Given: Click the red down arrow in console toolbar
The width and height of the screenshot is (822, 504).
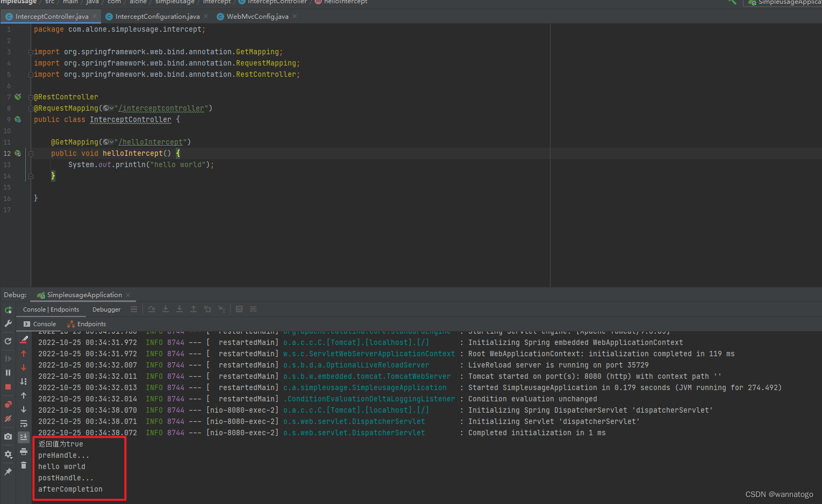Looking at the screenshot, I should [x=24, y=368].
